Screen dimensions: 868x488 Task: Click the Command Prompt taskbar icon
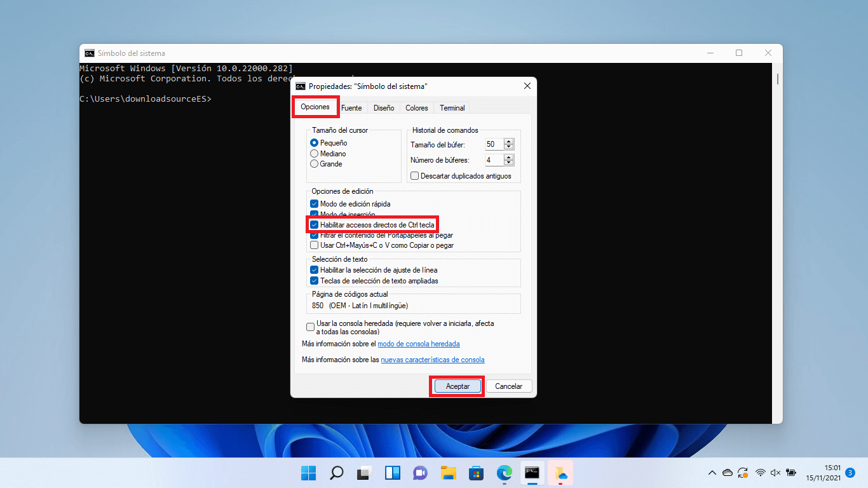(532, 473)
